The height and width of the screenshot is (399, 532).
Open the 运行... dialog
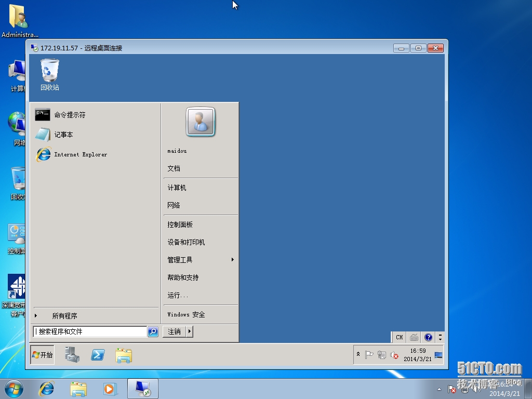[178, 295]
